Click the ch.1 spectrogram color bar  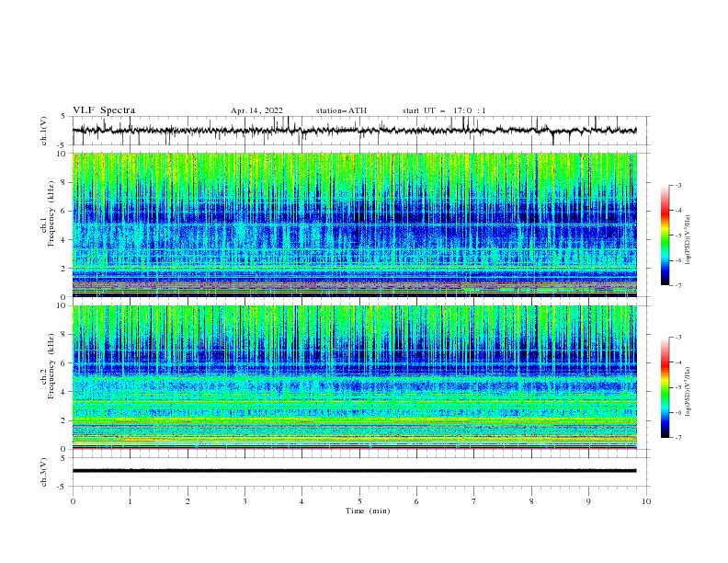click(665, 235)
